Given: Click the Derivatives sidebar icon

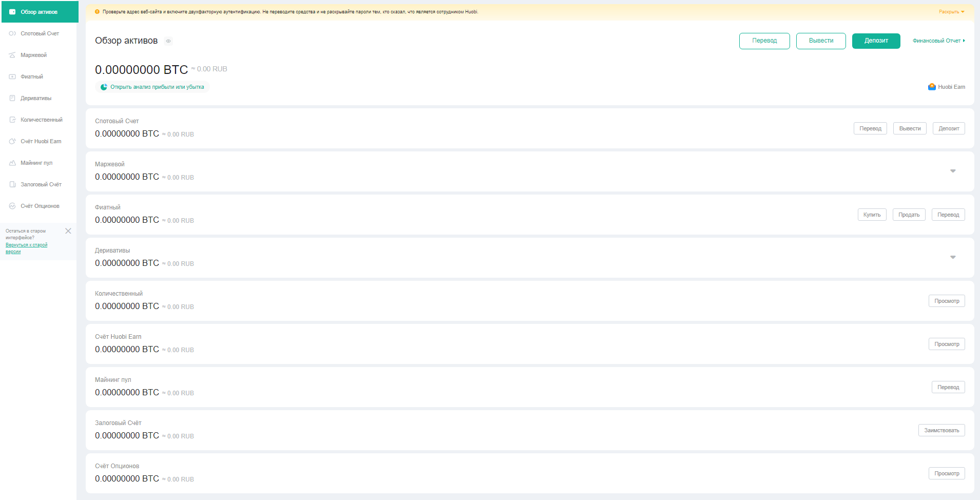Looking at the screenshot, I should click(x=12, y=98).
